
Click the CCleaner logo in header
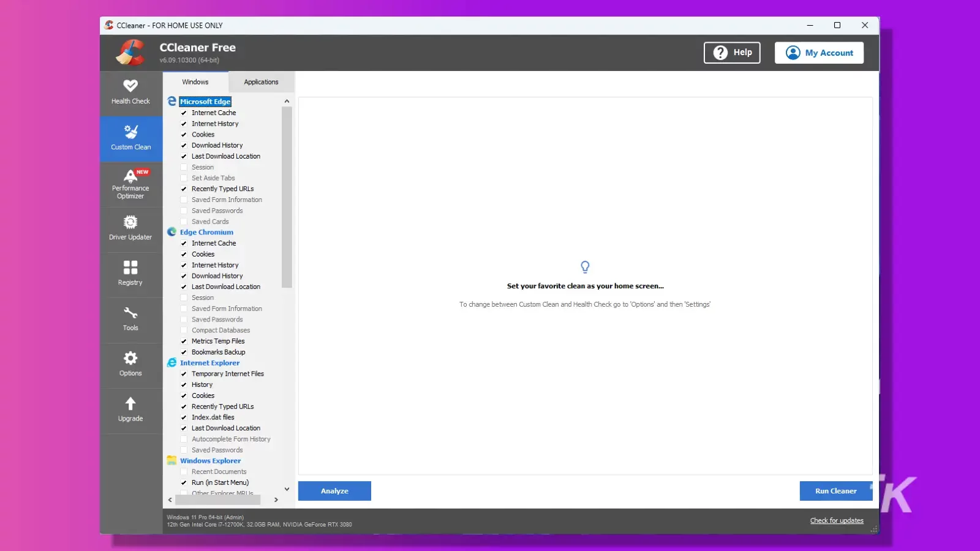[x=131, y=52]
